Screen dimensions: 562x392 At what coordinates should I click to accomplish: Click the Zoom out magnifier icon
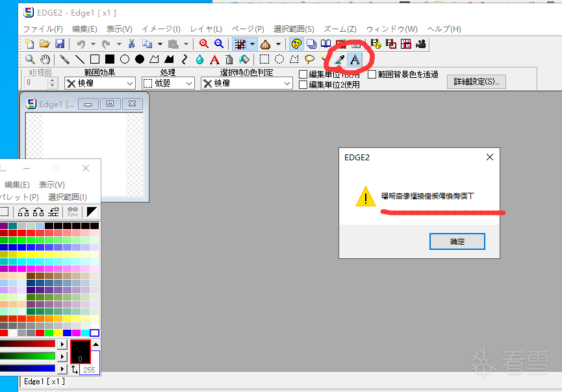click(219, 44)
